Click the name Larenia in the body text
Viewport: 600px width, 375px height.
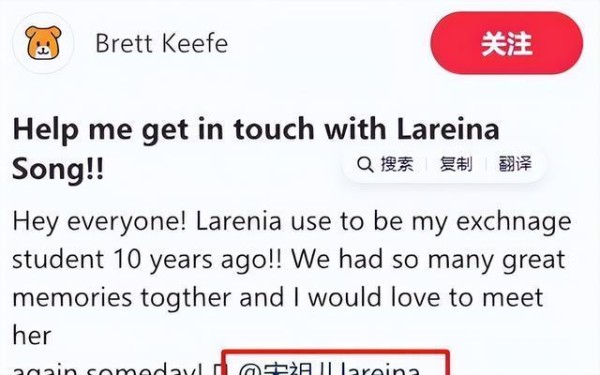click(239, 222)
